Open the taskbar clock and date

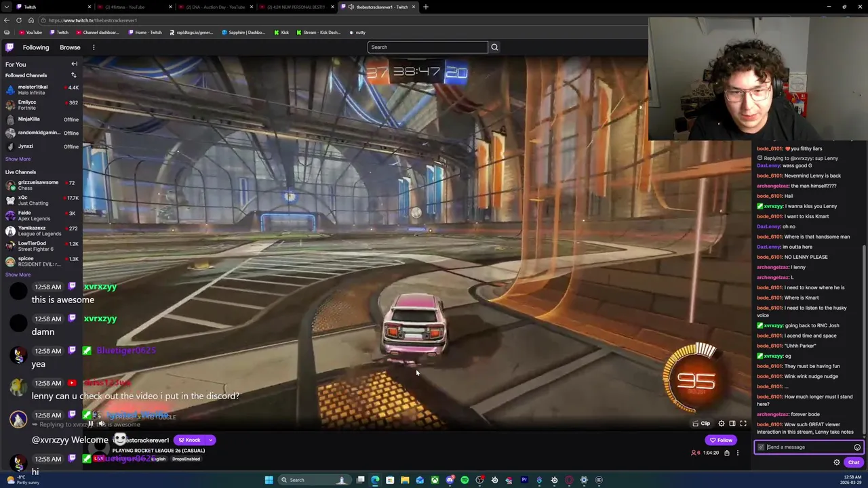tap(850, 480)
